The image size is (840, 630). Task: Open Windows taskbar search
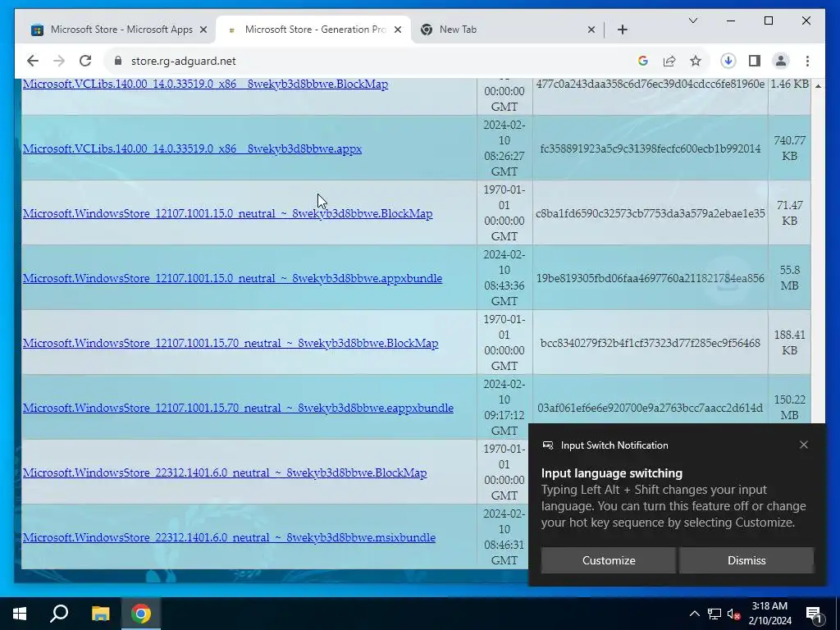[x=59, y=614]
